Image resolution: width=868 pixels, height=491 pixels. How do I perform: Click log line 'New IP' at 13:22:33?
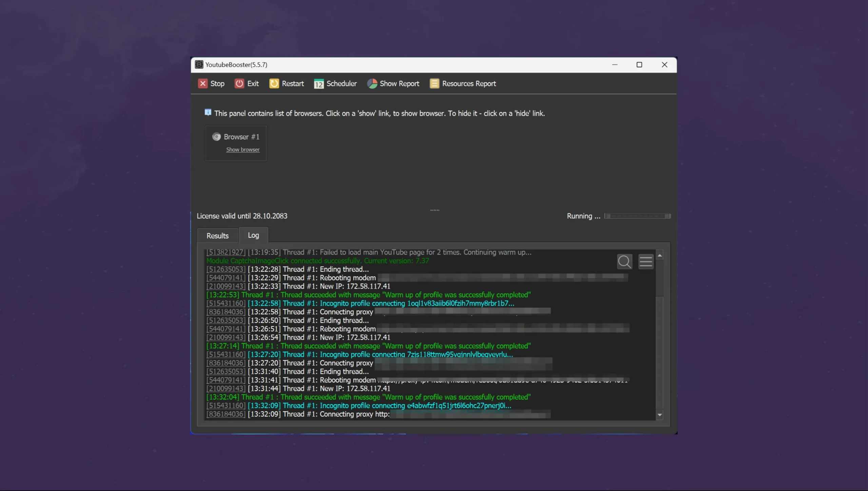click(298, 286)
